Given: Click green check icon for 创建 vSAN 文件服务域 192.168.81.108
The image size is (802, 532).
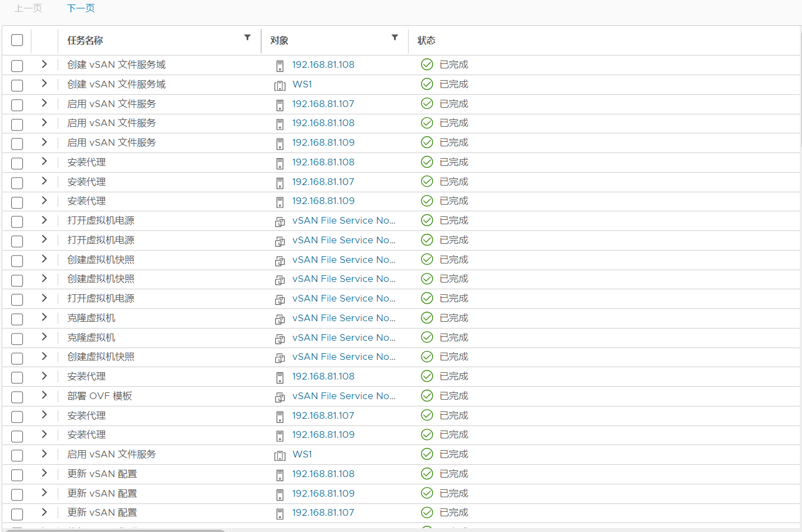Looking at the screenshot, I should pyautogui.click(x=427, y=64).
